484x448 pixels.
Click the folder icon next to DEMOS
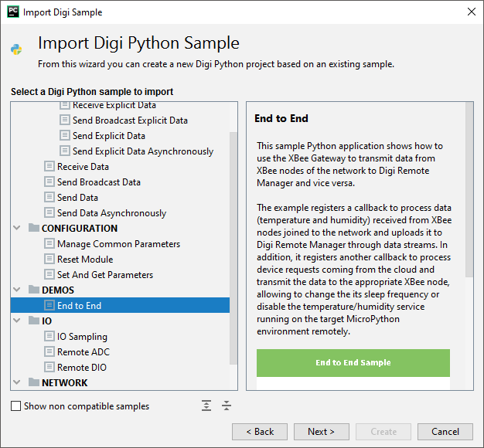[x=33, y=290]
